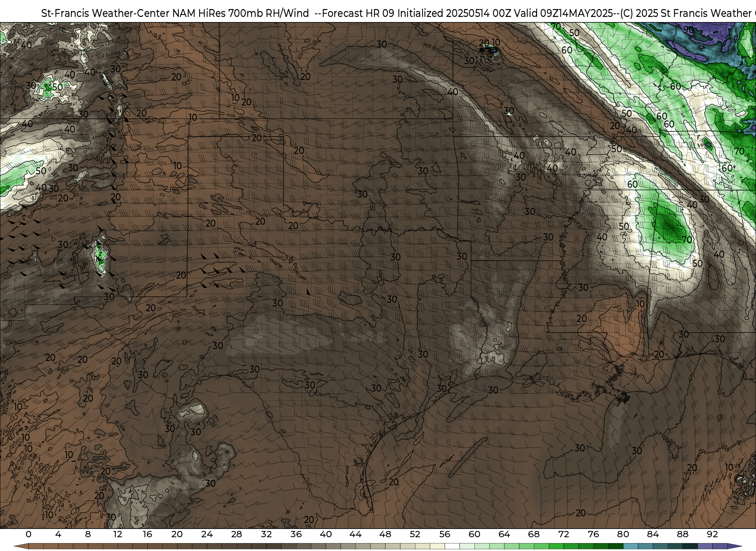The width and height of the screenshot is (756, 551).
Task: Click the colorbar tick label 84
Action: tap(652, 534)
